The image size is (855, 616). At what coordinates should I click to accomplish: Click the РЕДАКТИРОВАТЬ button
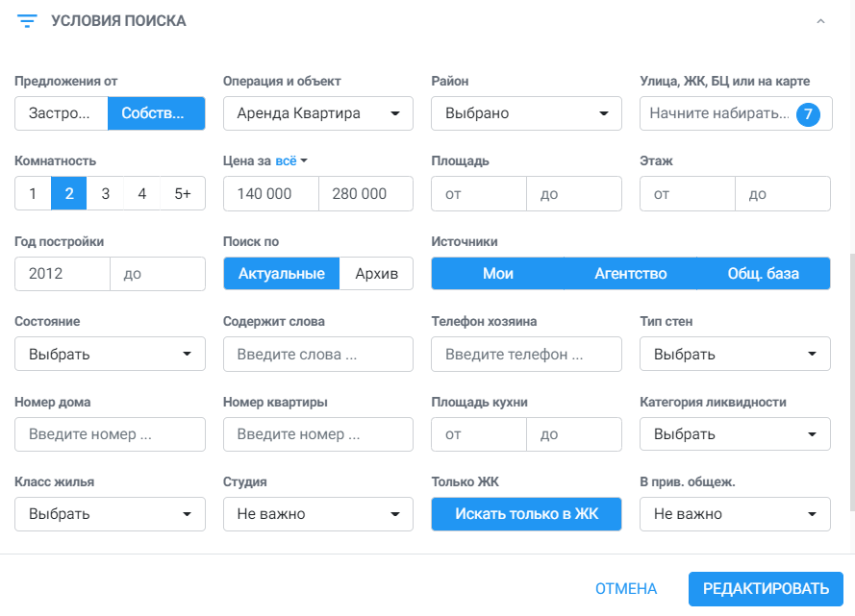coord(766,589)
